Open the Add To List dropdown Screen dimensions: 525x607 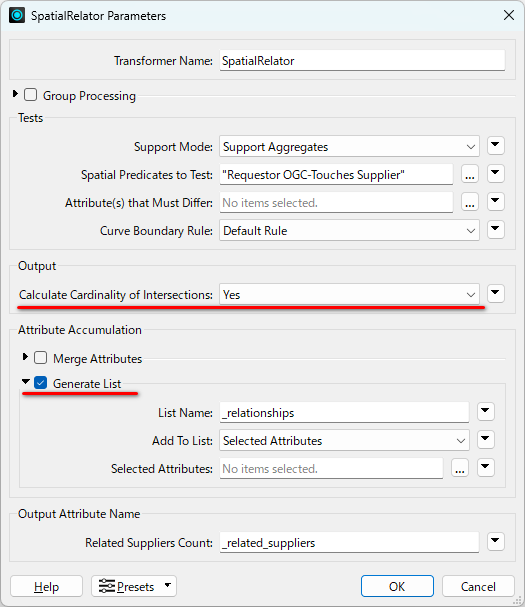[x=344, y=440]
